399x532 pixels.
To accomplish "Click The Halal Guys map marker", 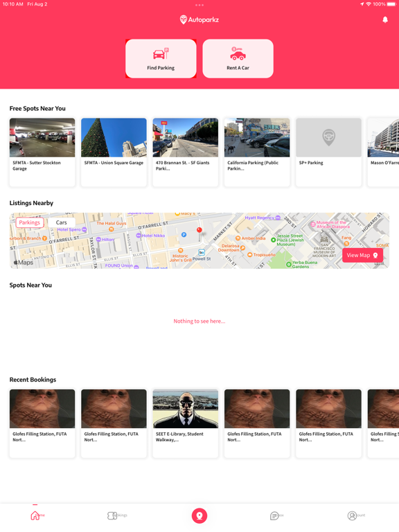I will [112, 230].
